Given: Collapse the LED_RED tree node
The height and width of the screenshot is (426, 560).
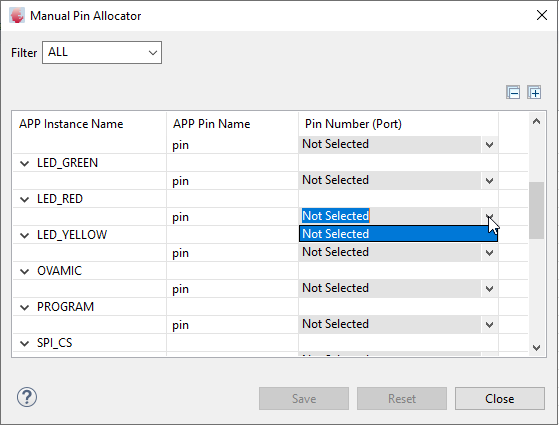Looking at the screenshot, I should 25,200.
